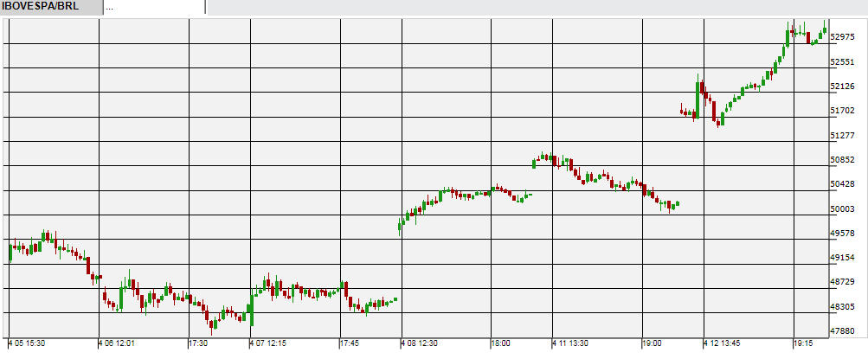Viewport: 868px width, 359px height.
Task: Click the 4 08 12:30 time marker
Action: pos(421,343)
